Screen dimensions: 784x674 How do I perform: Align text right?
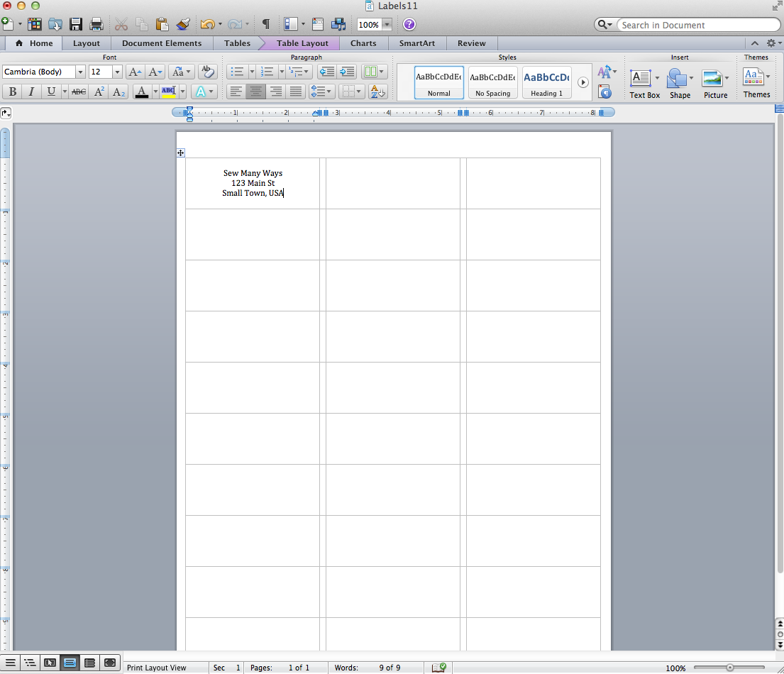click(x=275, y=92)
